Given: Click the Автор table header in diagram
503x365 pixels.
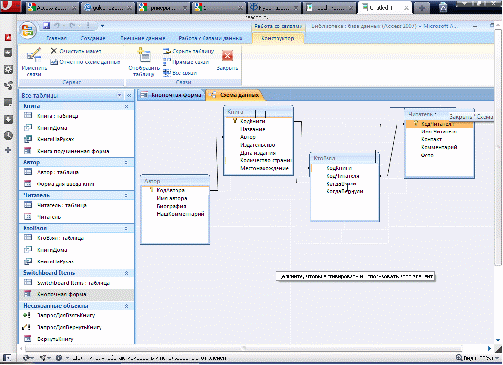Looking at the screenshot, I should (x=175, y=181).
